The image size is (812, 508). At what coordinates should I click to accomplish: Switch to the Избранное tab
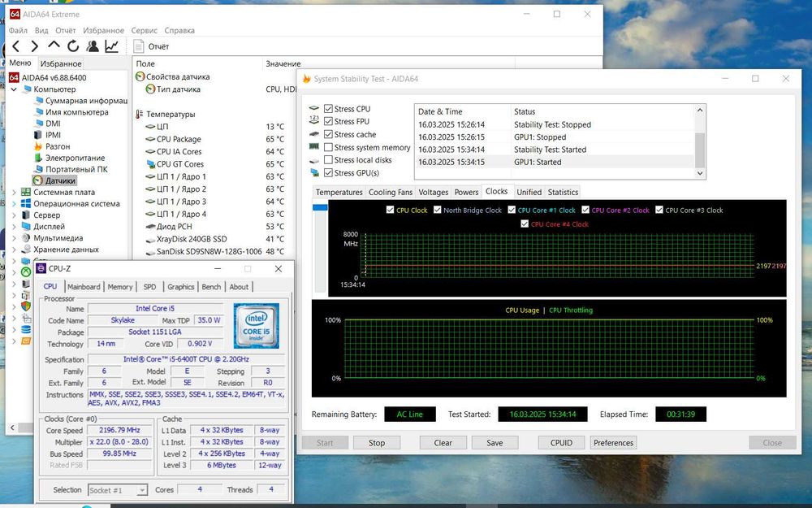[x=61, y=63]
